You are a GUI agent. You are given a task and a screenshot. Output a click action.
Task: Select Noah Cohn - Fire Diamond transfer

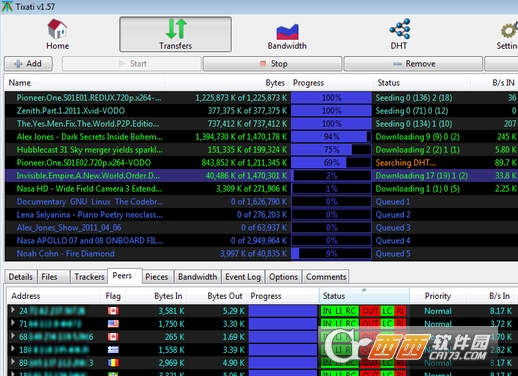pyautogui.click(x=261, y=254)
